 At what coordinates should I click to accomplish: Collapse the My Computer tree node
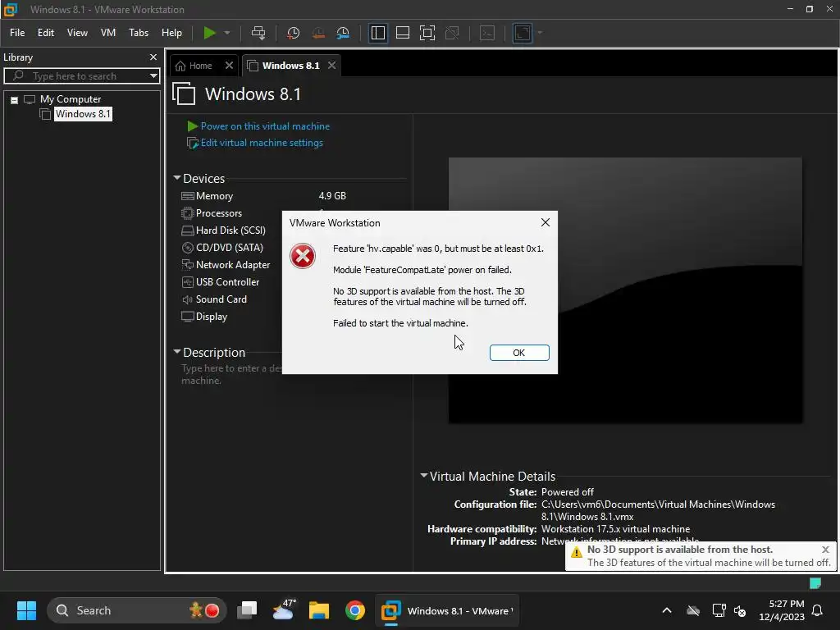pyautogui.click(x=15, y=99)
